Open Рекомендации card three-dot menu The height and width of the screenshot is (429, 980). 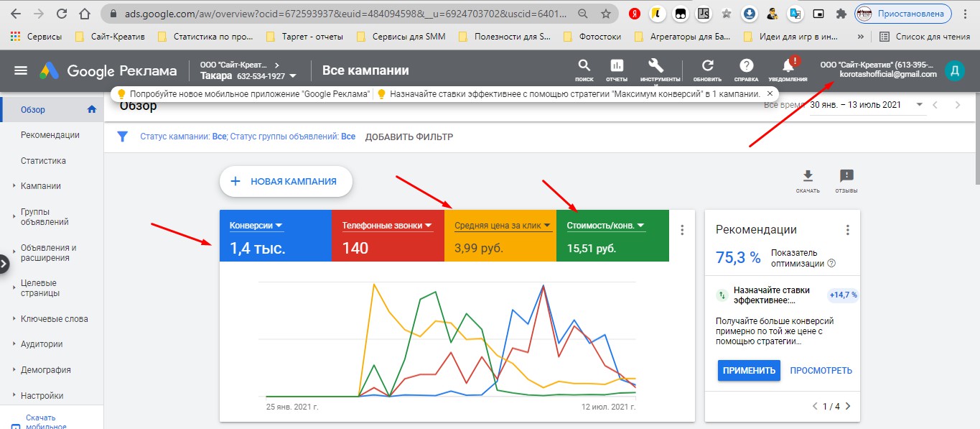pyautogui.click(x=848, y=230)
